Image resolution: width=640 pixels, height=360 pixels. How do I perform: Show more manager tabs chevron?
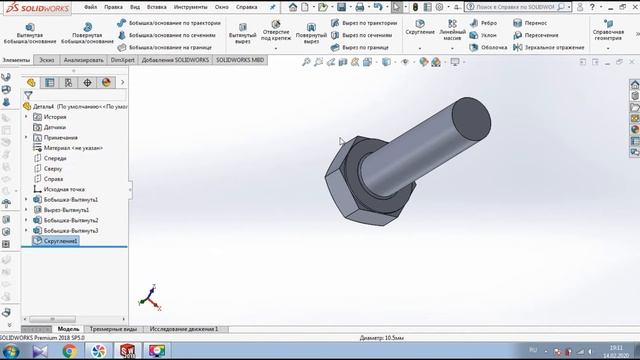[x=122, y=82]
